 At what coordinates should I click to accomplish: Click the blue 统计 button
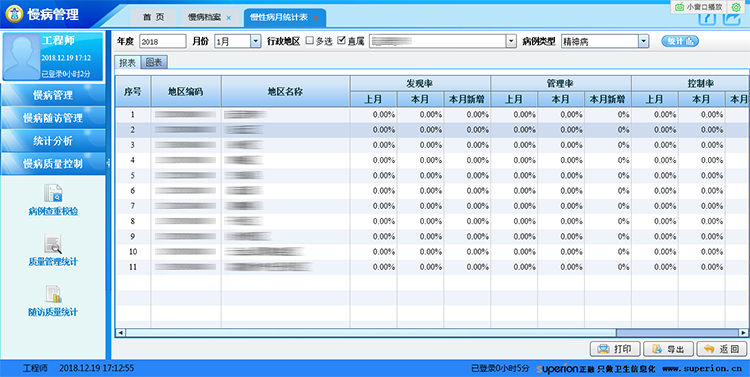click(x=680, y=41)
